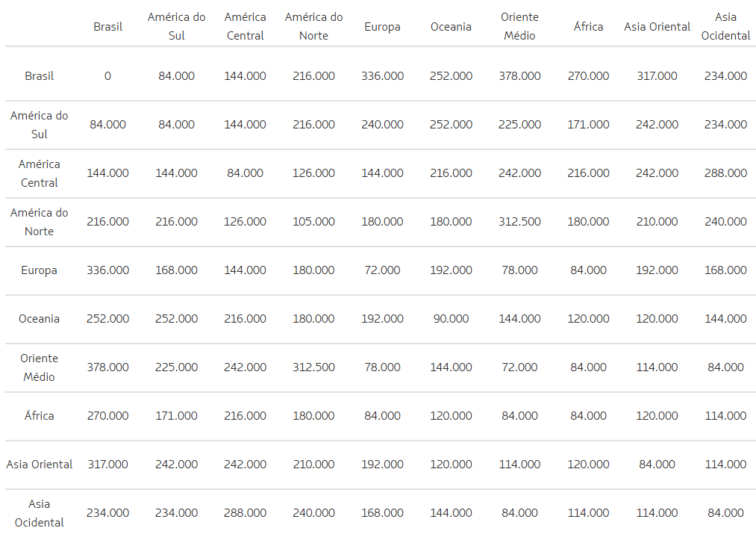Select the Asia Oriental row label
Screen dimensions: 756x534
(x=39, y=465)
